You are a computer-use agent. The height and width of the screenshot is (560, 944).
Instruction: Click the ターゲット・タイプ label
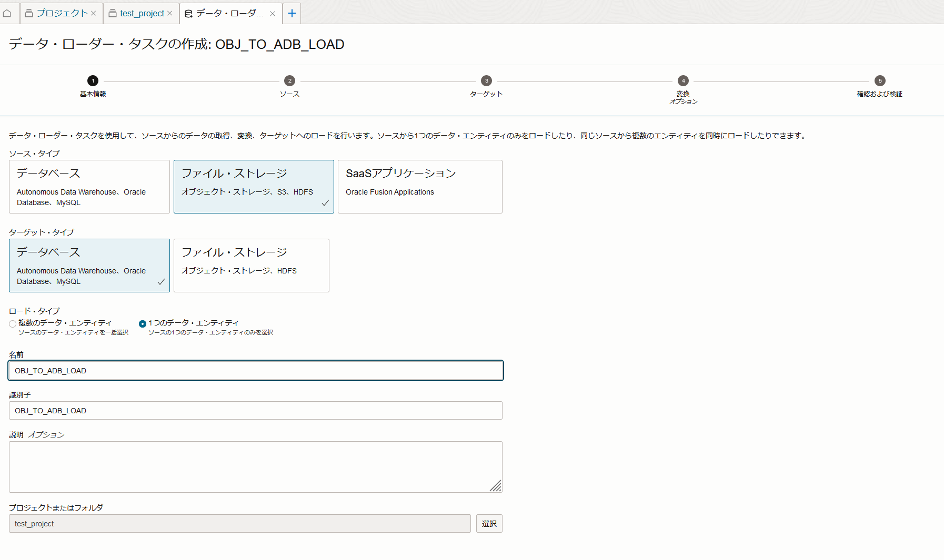click(x=42, y=232)
